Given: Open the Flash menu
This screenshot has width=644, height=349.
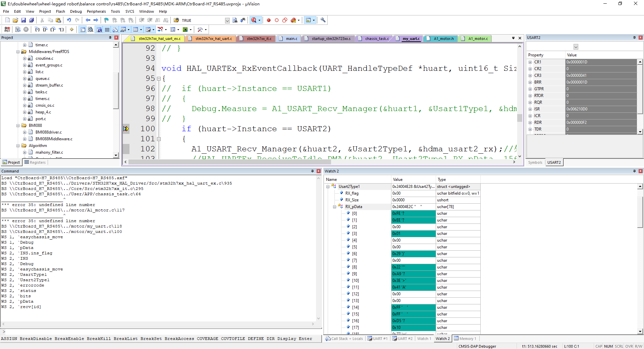Looking at the screenshot, I should 60,11.
